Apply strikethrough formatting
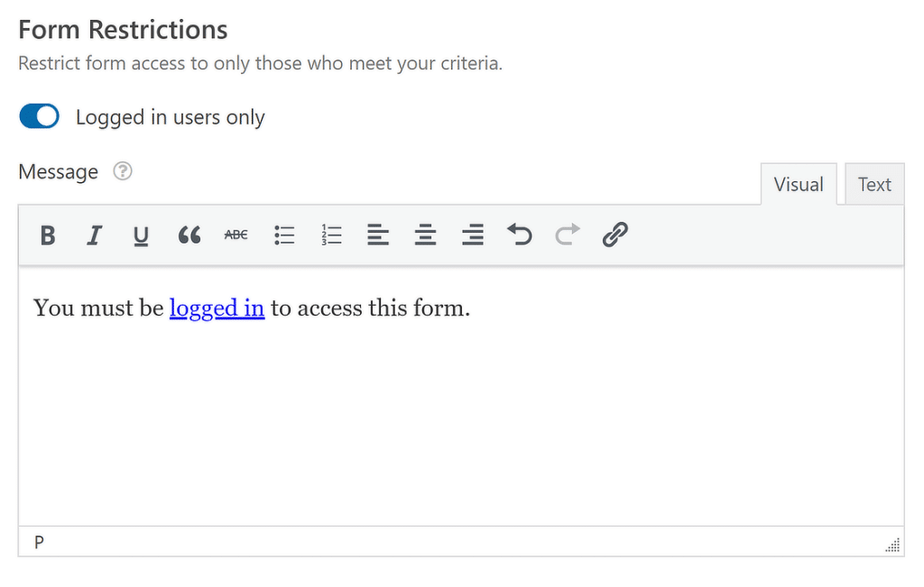This screenshot has width=924, height=587. 236,235
